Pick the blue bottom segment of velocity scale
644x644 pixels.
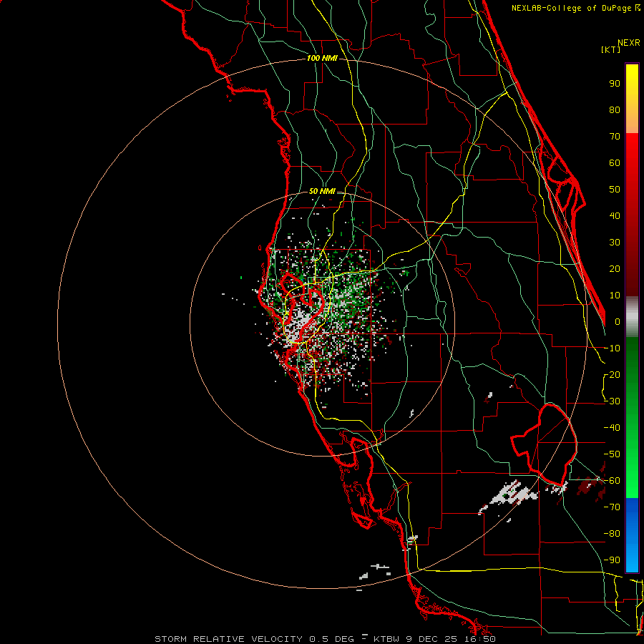(x=632, y=535)
